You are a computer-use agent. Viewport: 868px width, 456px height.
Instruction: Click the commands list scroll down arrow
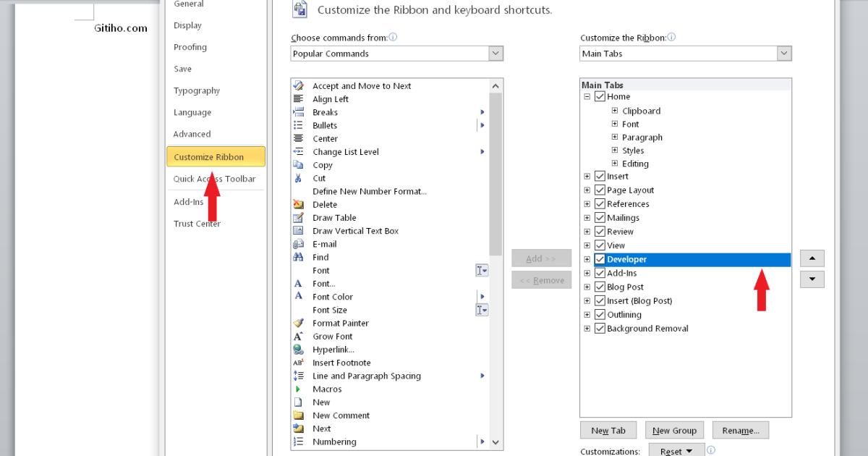tap(496, 442)
